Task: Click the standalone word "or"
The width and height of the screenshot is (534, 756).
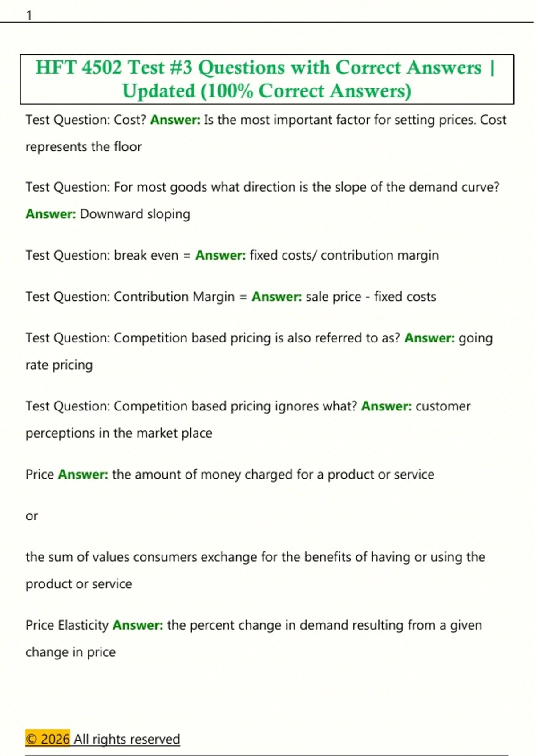Action: [32, 516]
